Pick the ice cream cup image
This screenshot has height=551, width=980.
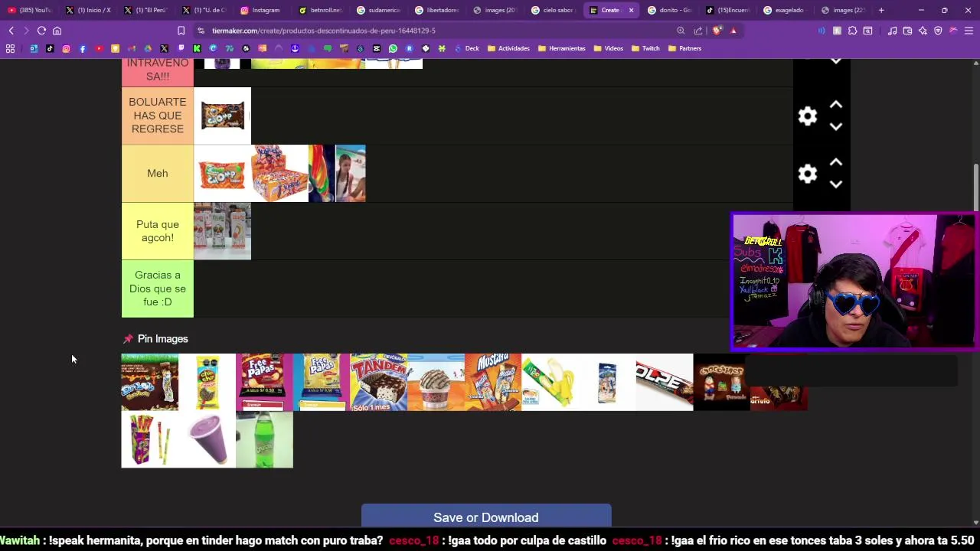[x=436, y=382]
